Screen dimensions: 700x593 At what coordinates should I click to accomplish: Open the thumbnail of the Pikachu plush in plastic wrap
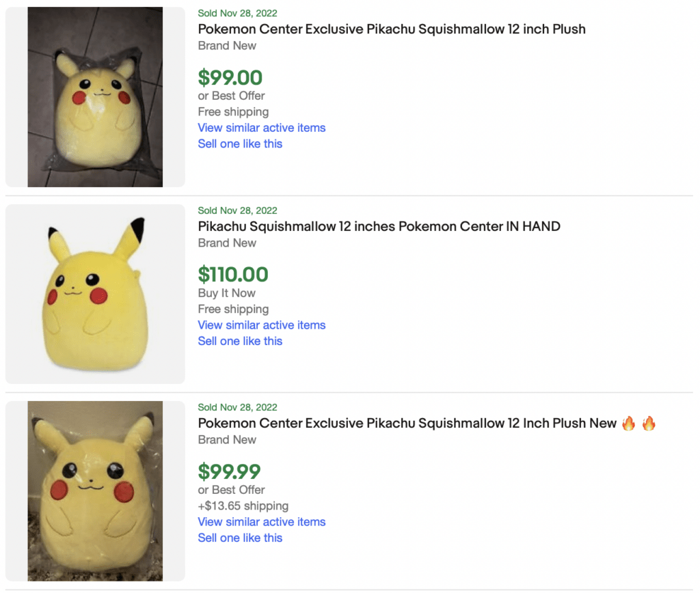94,96
